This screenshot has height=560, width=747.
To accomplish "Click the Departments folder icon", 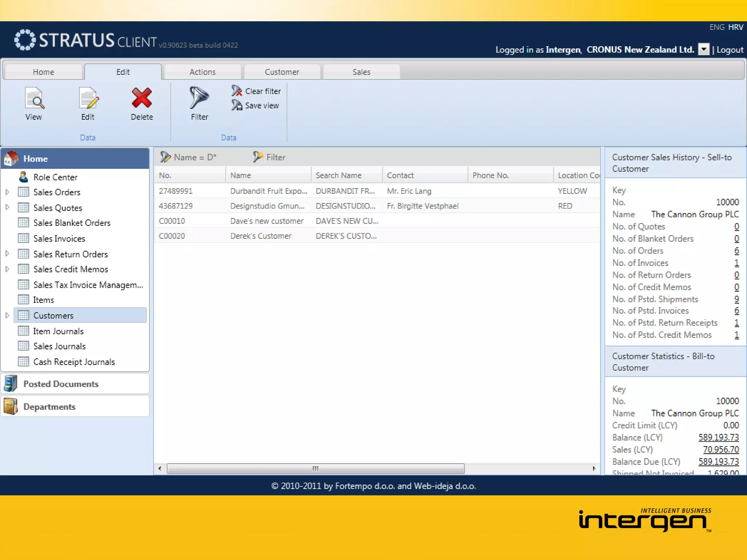I will coord(11,406).
